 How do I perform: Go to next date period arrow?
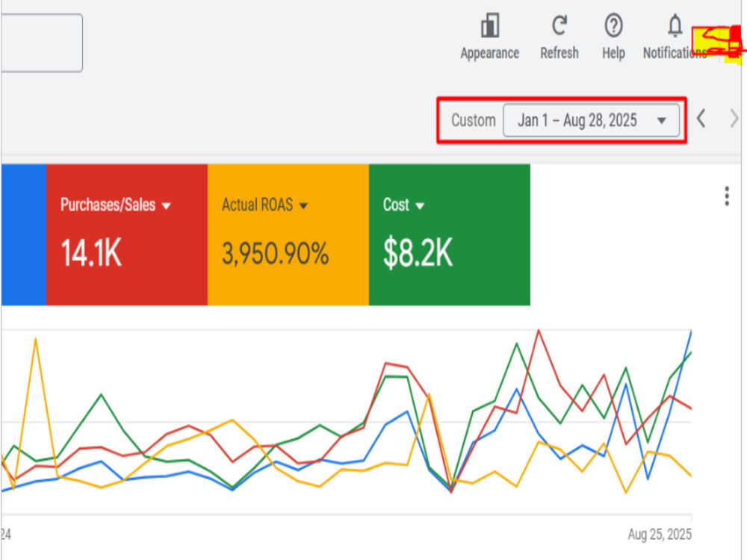click(734, 119)
